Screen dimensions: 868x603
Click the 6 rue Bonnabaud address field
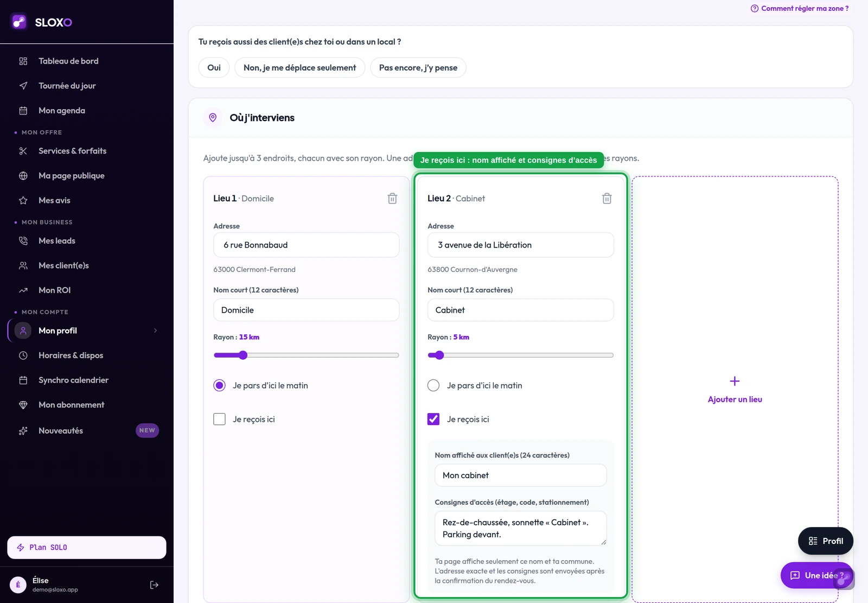click(x=307, y=245)
